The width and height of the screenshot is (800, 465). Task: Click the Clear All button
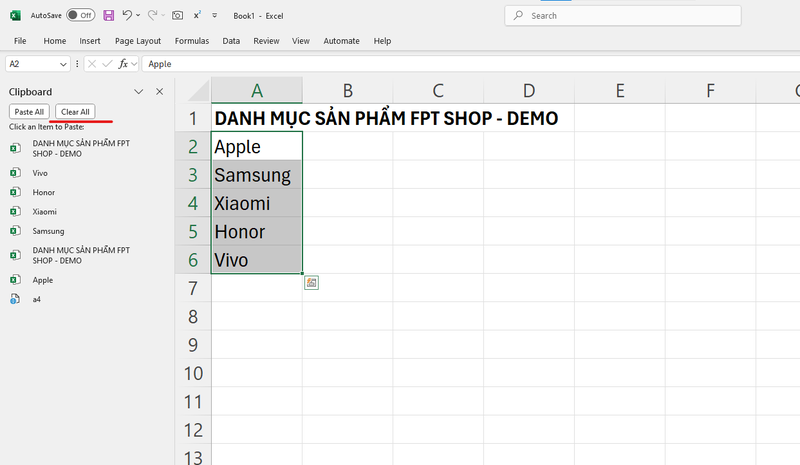coord(75,112)
